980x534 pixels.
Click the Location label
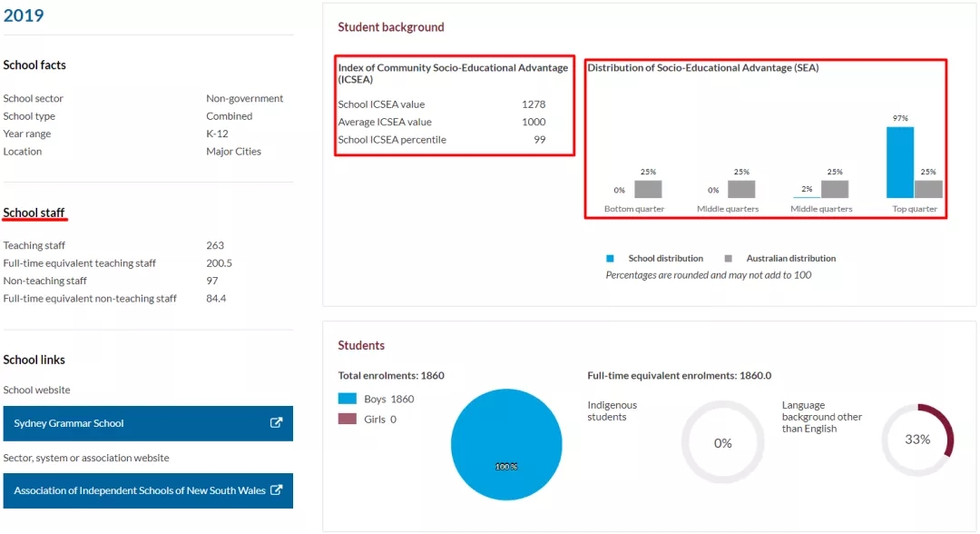[23, 152]
